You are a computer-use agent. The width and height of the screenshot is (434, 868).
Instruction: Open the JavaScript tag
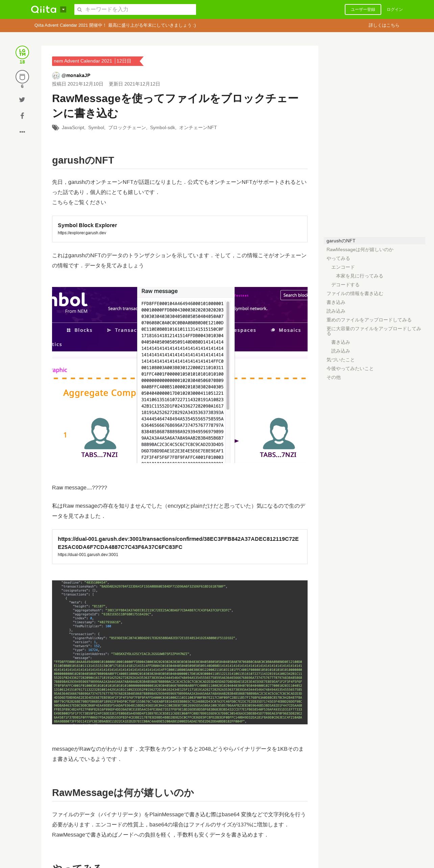pos(73,127)
